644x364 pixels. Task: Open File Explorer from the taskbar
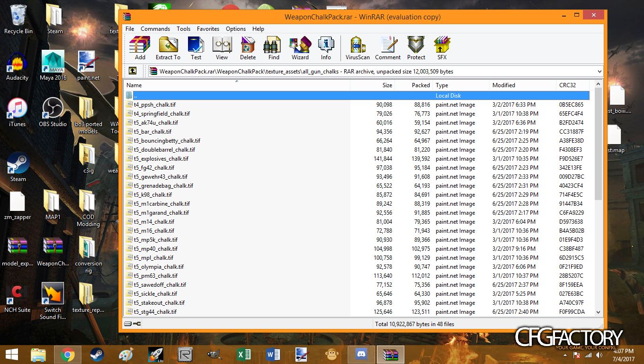click(x=38, y=355)
